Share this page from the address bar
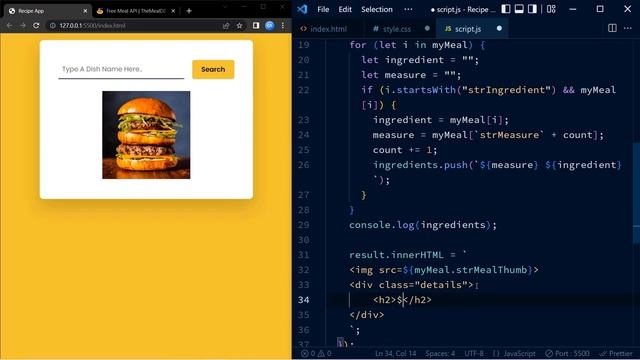The width and height of the screenshot is (640, 360). pyautogui.click(x=226, y=25)
